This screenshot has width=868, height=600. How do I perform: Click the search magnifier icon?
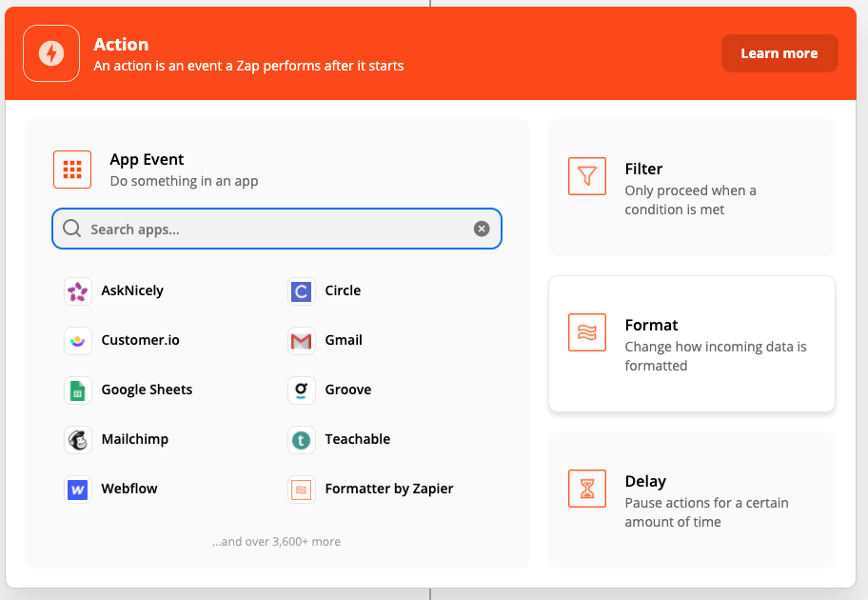point(72,229)
